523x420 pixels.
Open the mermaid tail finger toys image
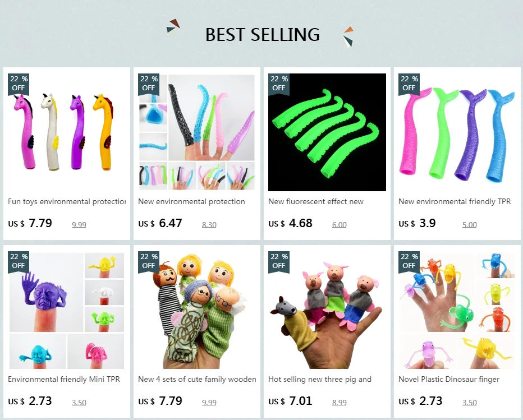coord(457,132)
